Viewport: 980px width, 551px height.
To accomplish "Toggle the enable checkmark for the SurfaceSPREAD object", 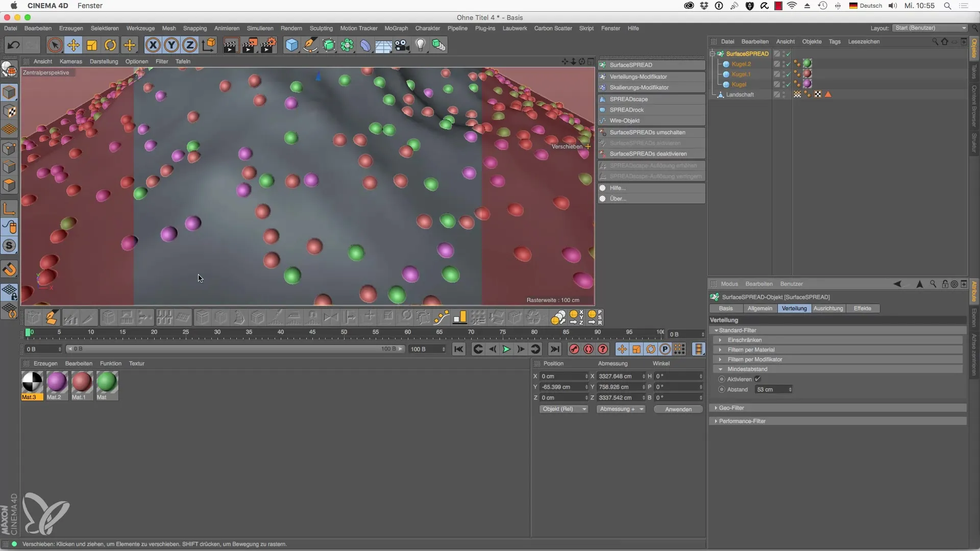I will click(789, 54).
